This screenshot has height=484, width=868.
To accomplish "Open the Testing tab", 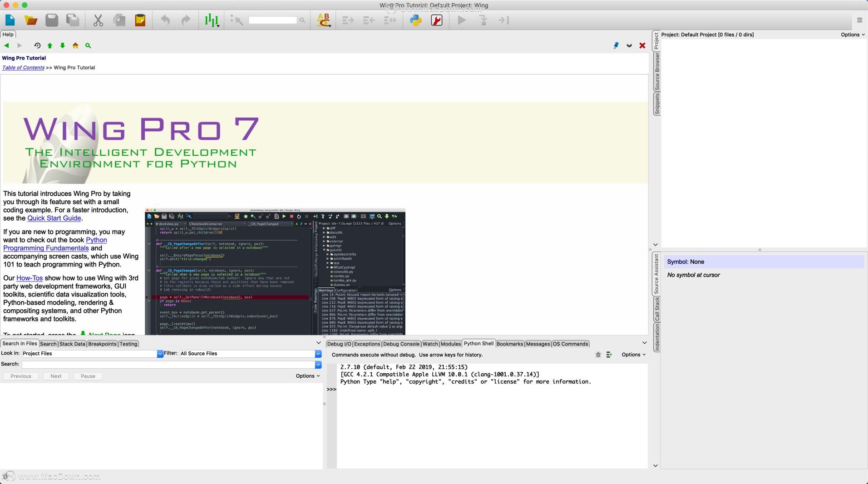I will click(128, 344).
